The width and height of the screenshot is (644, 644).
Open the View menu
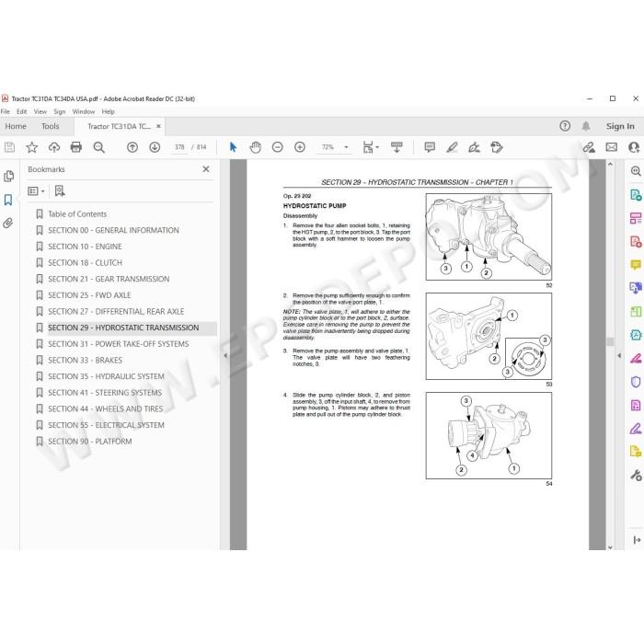click(x=40, y=111)
